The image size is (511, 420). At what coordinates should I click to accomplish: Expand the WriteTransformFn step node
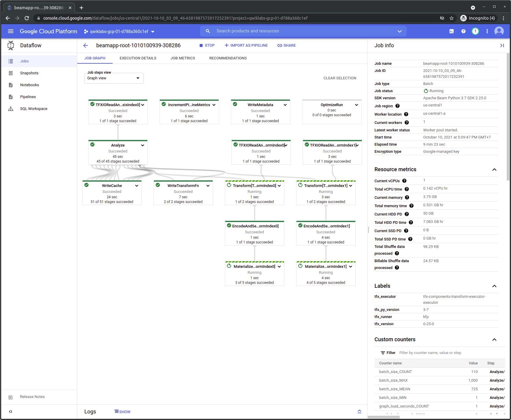click(x=208, y=186)
